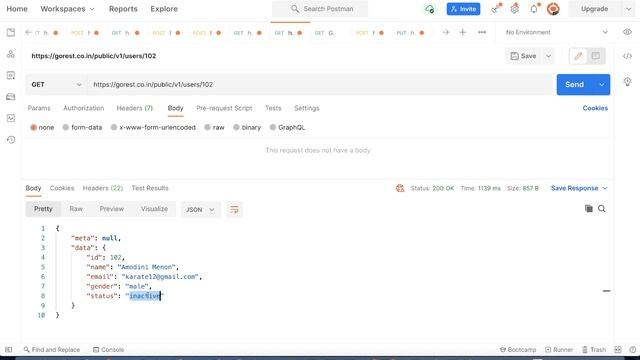Click the request URL input field

pyautogui.click(x=320, y=84)
